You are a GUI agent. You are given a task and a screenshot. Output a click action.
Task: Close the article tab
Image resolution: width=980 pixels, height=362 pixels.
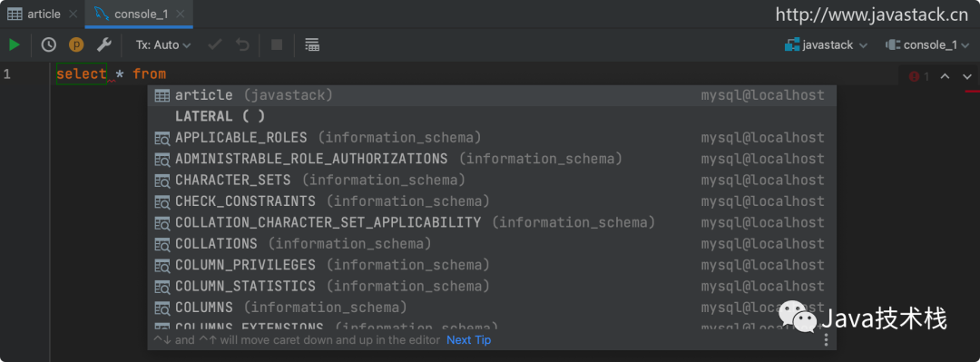pos(73,14)
